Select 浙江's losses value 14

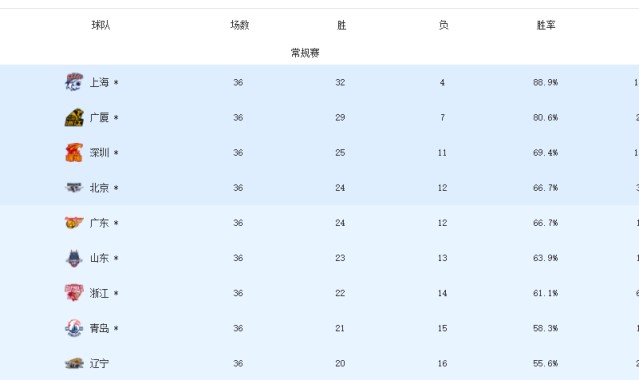click(442, 293)
